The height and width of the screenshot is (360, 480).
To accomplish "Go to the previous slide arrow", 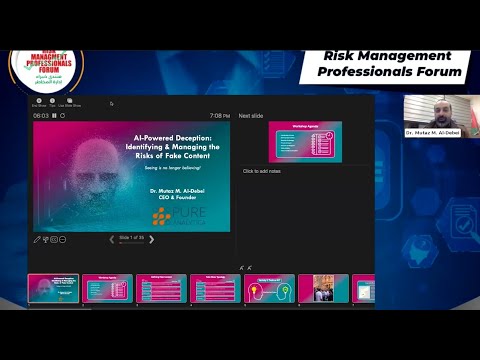I will point(112,239).
